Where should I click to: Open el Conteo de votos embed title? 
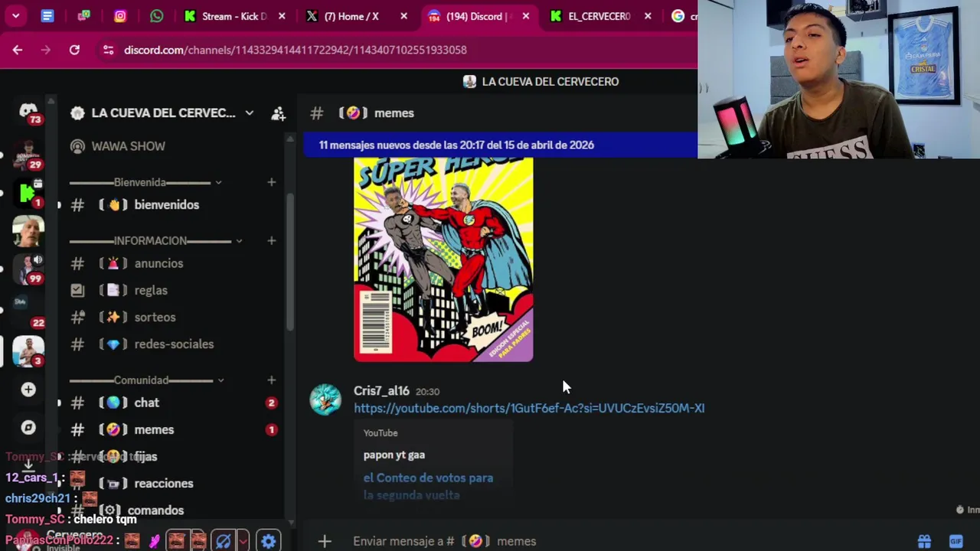(x=428, y=486)
